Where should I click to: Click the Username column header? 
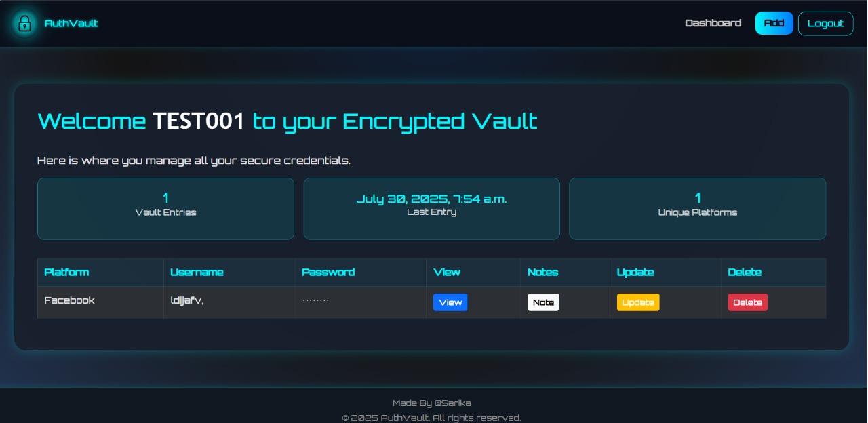point(197,272)
